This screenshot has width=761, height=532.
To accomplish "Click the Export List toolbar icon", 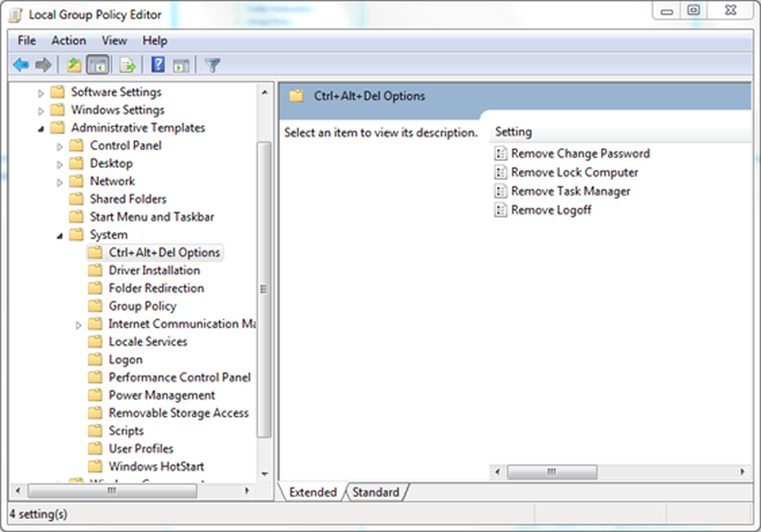I will [x=127, y=65].
